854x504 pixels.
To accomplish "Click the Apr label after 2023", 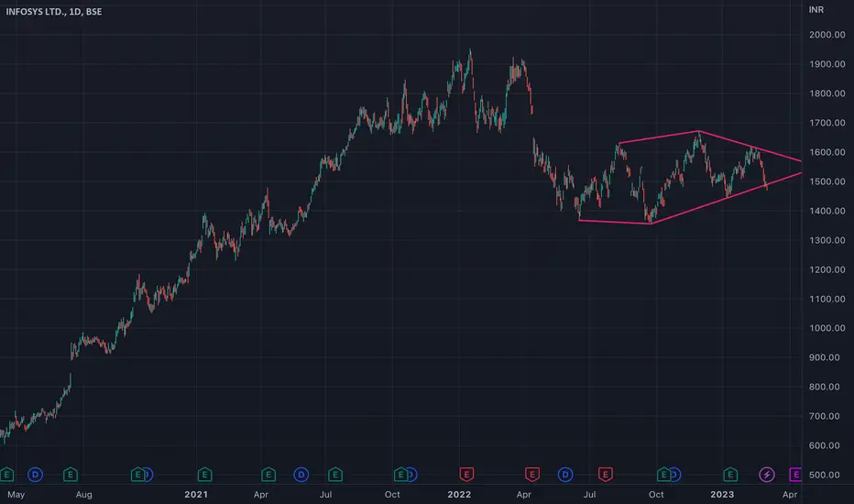I will click(790, 495).
